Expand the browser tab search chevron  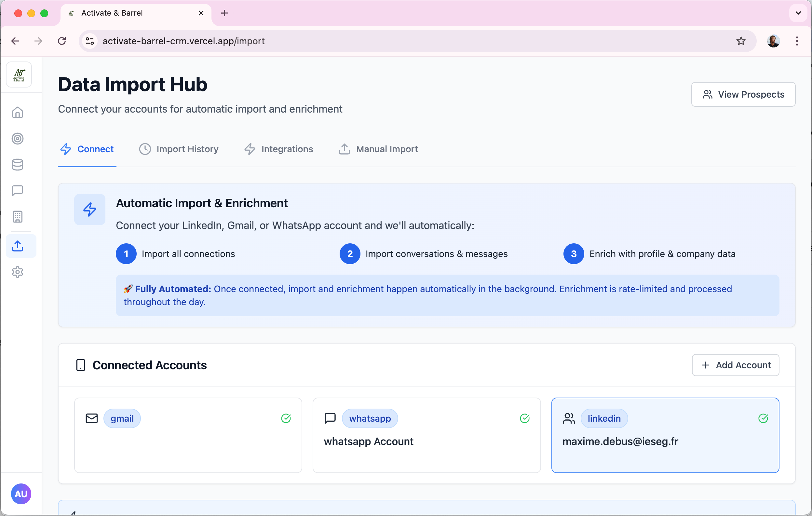(798, 13)
